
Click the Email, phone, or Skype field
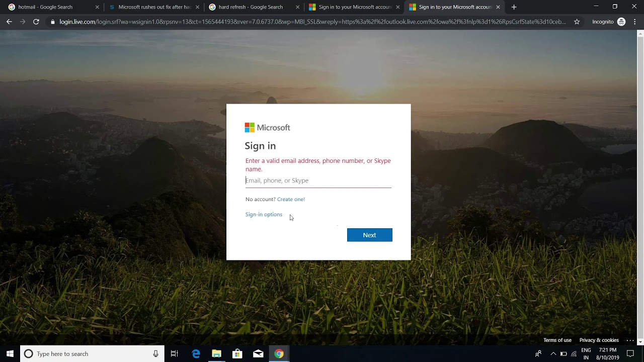coord(318,180)
